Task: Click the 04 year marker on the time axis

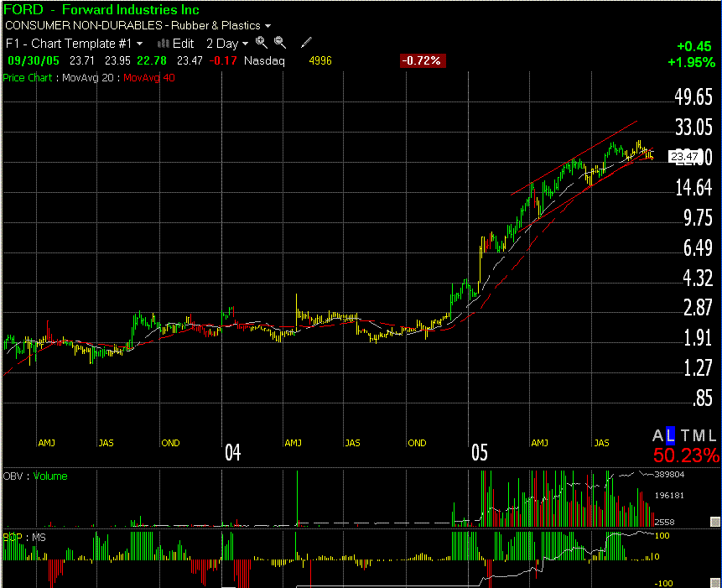Action: coord(232,453)
